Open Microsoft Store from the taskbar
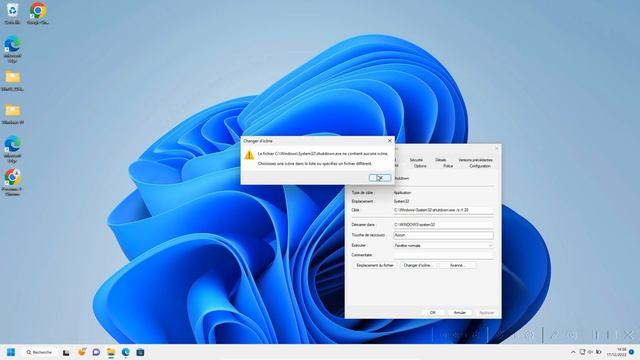640x360 pixels. coord(140,352)
